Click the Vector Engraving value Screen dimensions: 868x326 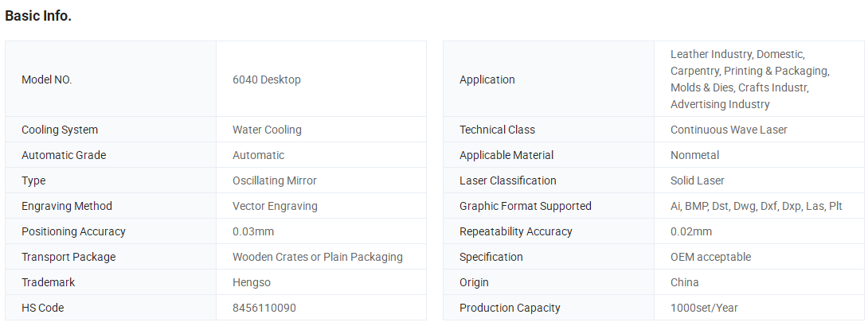point(275,206)
